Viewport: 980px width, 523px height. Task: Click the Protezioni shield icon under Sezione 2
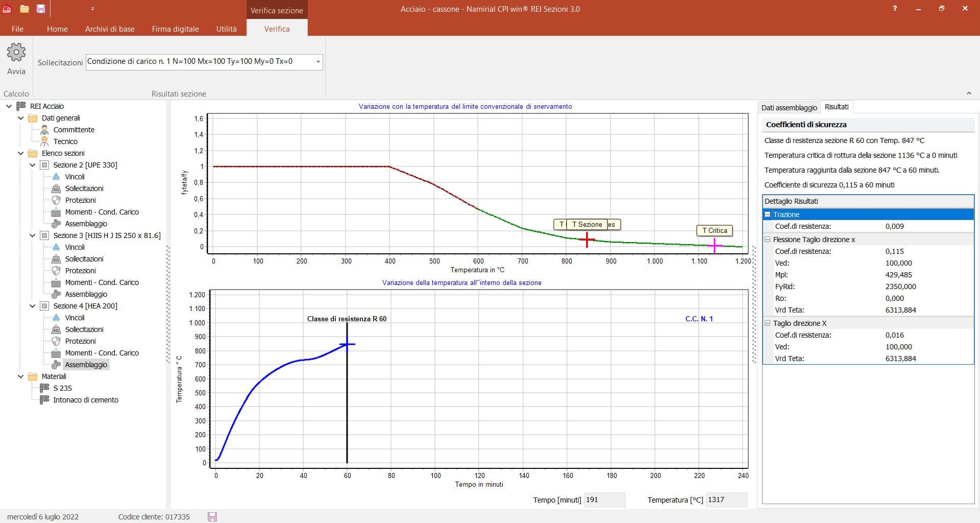point(56,200)
